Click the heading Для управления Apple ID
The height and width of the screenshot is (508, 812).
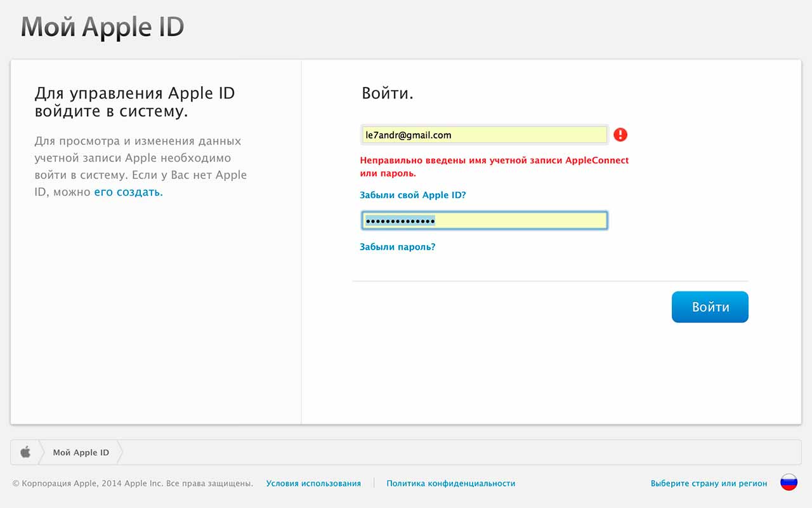pos(134,102)
